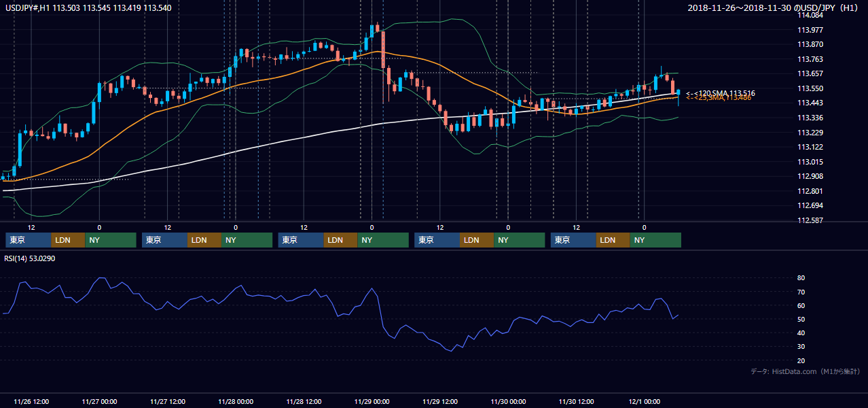Click the 11/29 00:00 time label
Screen dimensions: 868x408
point(372,401)
